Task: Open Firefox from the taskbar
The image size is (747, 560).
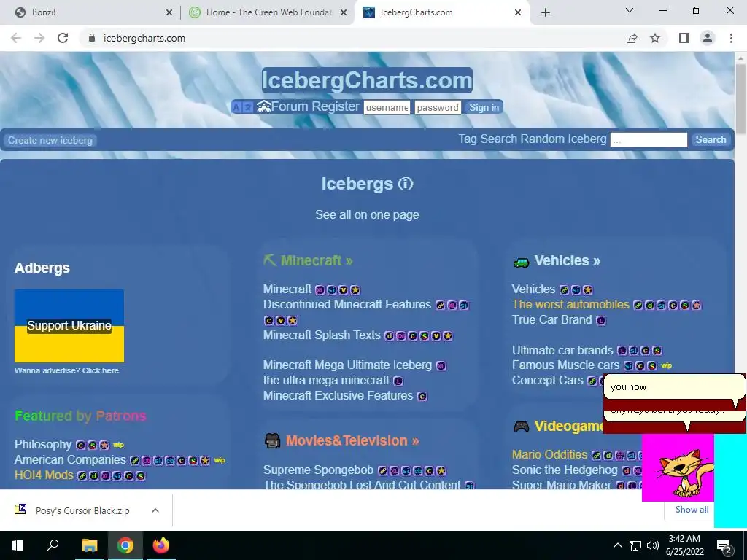Action: tap(161, 545)
